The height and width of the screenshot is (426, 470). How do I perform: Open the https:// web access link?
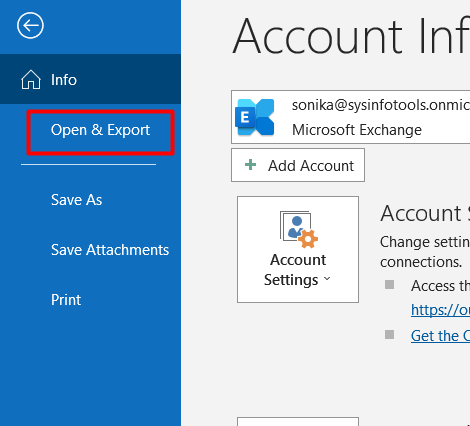click(x=440, y=310)
